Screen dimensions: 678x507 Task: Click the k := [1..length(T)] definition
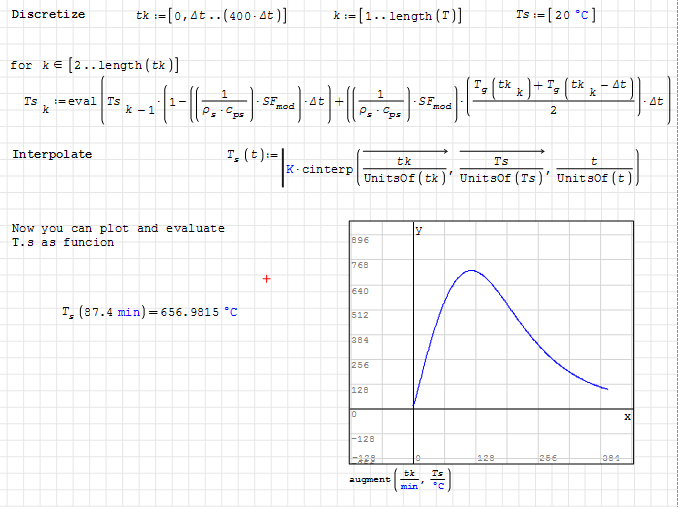398,17
